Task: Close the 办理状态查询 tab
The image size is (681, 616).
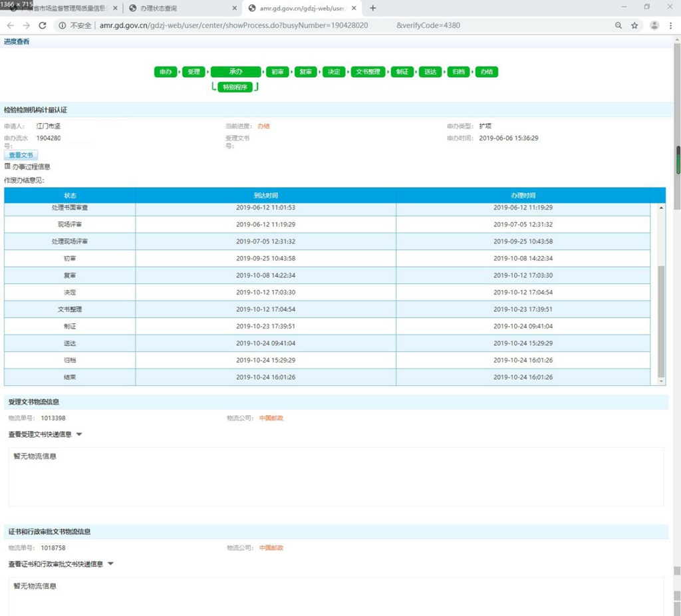Action: pyautogui.click(x=234, y=8)
